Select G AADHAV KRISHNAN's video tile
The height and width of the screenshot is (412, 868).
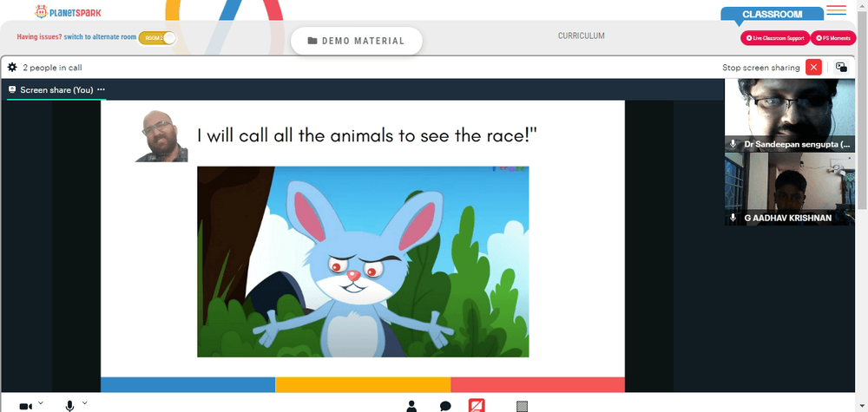coord(789,189)
